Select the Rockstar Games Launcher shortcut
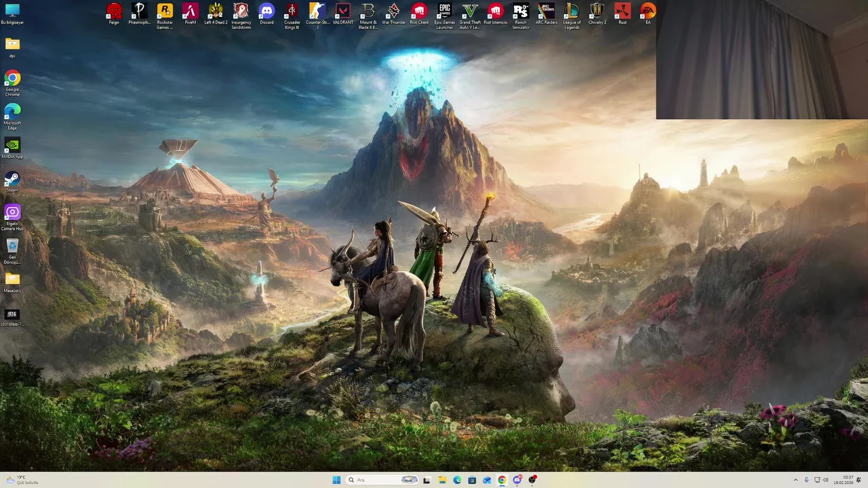This screenshot has height=488, width=868. [165, 16]
